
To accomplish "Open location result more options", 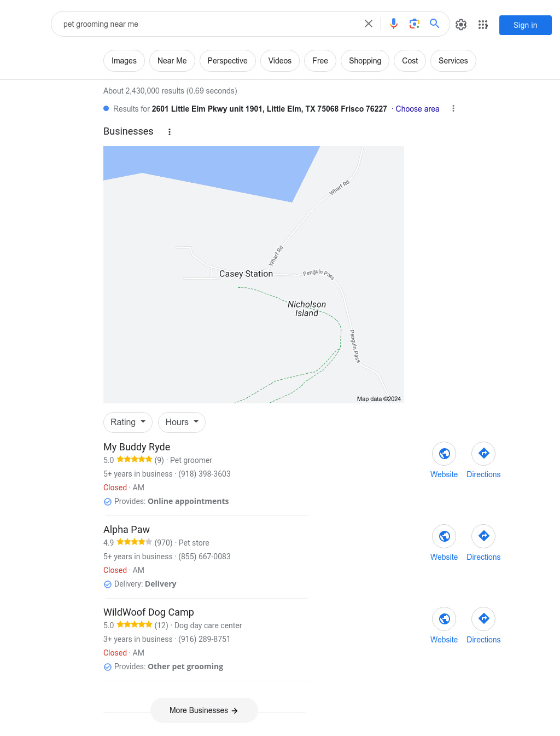I will point(453,109).
